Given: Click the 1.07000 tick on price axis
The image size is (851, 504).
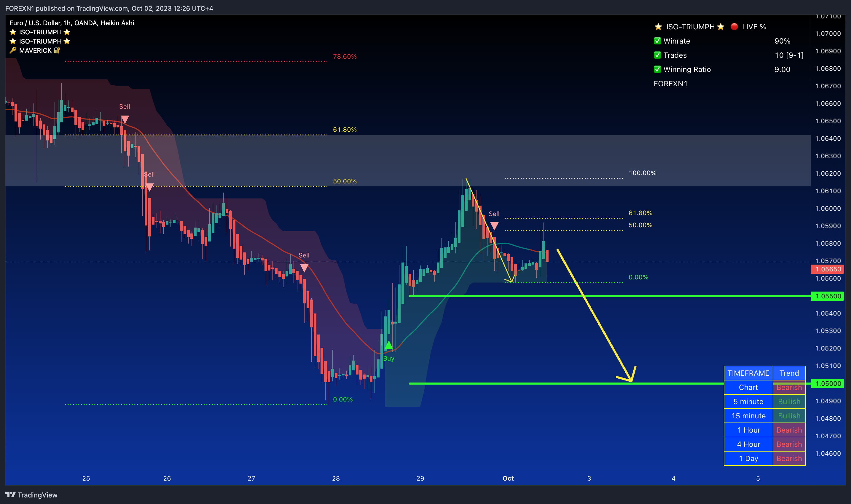Looking at the screenshot, I should (828, 33).
